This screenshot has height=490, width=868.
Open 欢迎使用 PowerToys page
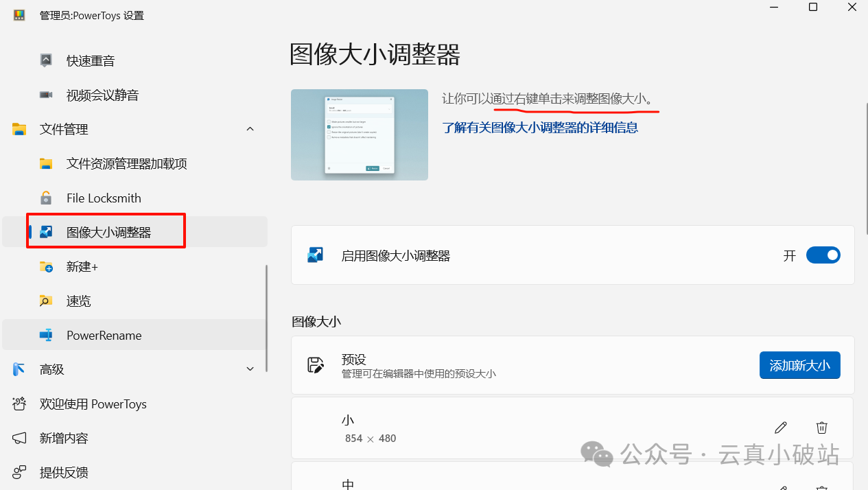point(134,404)
